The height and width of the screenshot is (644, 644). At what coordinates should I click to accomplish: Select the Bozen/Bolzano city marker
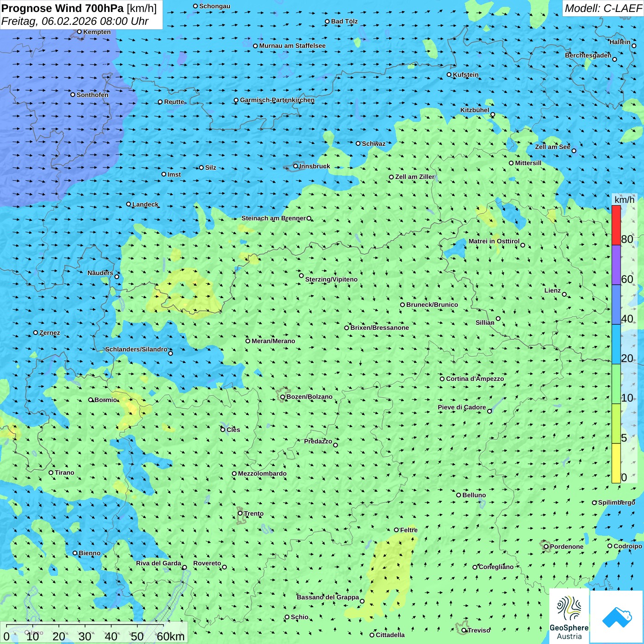pyautogui.click(x=282, y=397)
